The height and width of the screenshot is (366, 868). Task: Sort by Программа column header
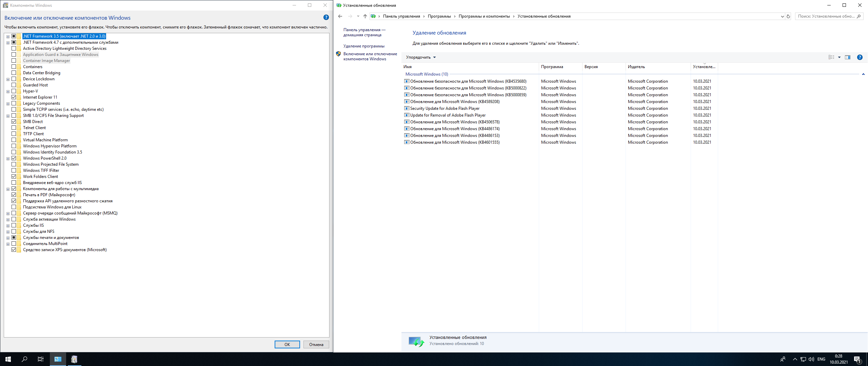[560, 67]
